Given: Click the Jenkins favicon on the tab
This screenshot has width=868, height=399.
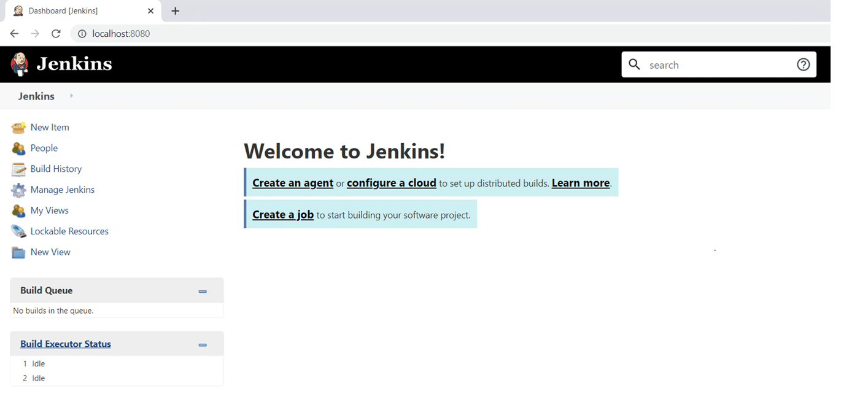Looking at the screenshot, I should 18,11.
